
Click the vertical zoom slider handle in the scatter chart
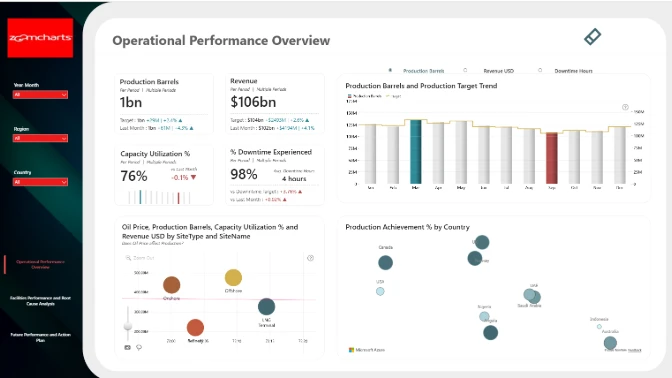tap(128, 327)
